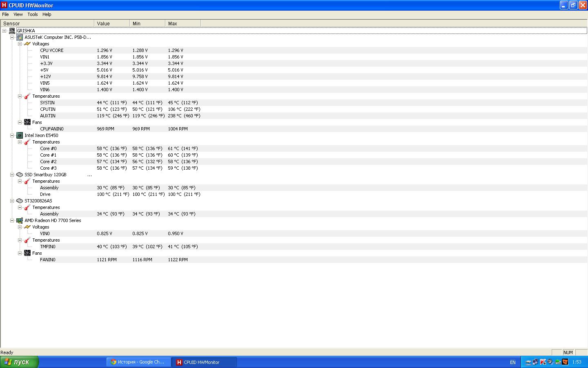
Task: Click the Ready status bar text
Action: 7,352
